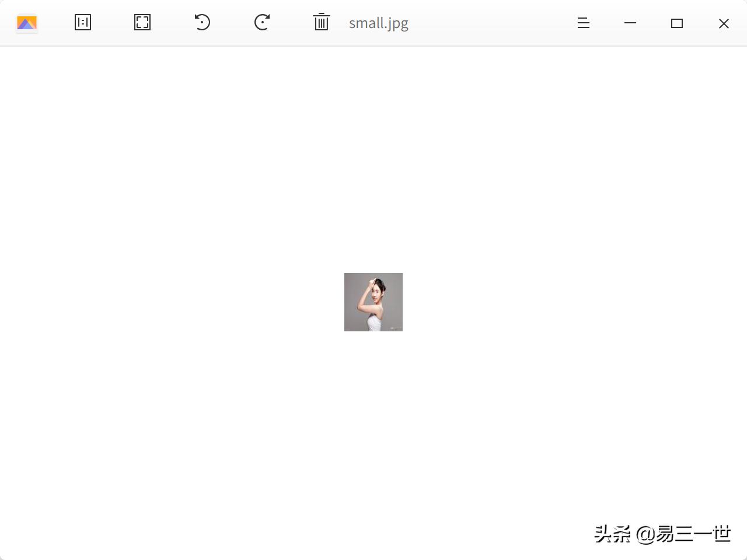The image size is (747, 560).
Task: Delete small.jpg using the trash icon
Action: 321,22
